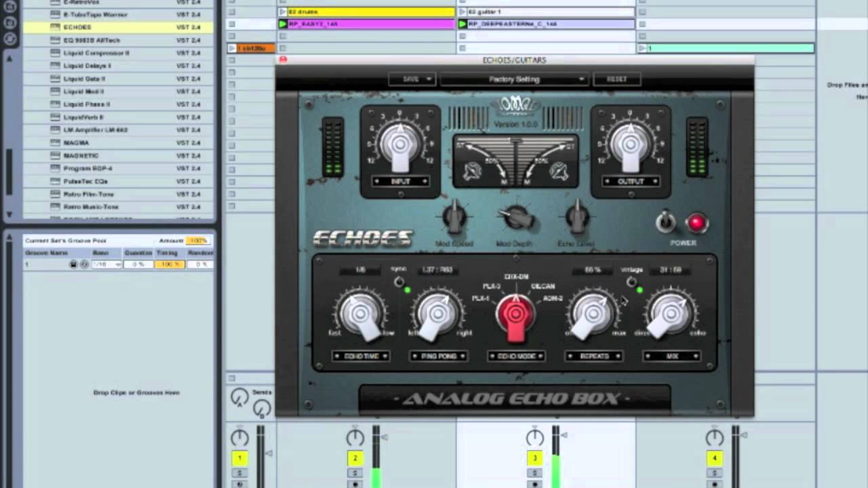This screenshot has height=488, width=868.
Task: Click groove pool Amount 100% field
Action: [199, 241]
